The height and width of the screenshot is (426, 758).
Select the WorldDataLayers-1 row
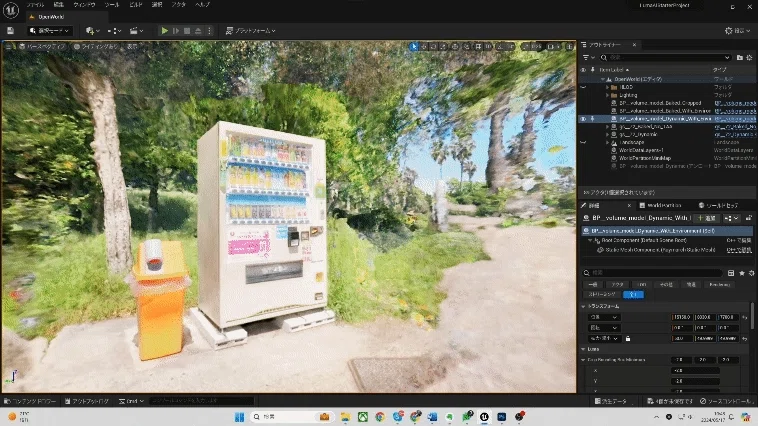pos(641,150)
